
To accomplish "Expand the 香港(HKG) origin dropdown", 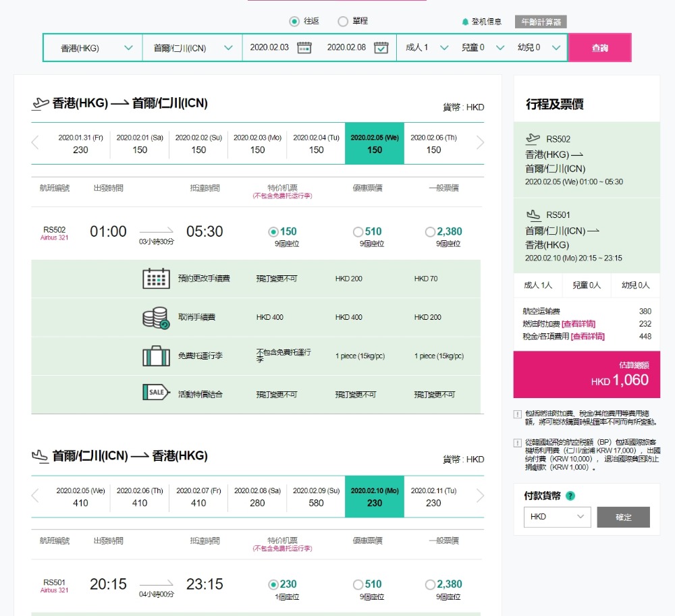I will (93, 48).
